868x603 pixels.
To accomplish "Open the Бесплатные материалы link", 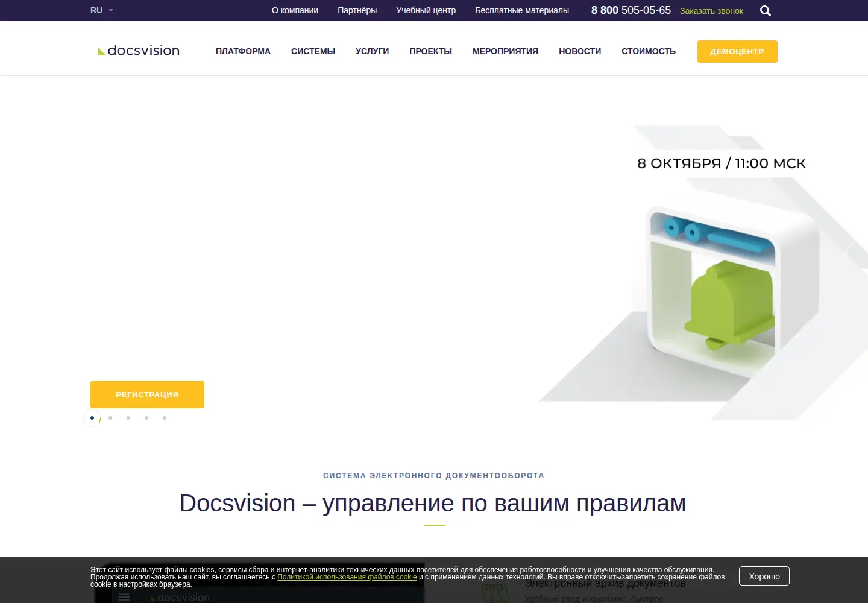I will pos(522,10).
